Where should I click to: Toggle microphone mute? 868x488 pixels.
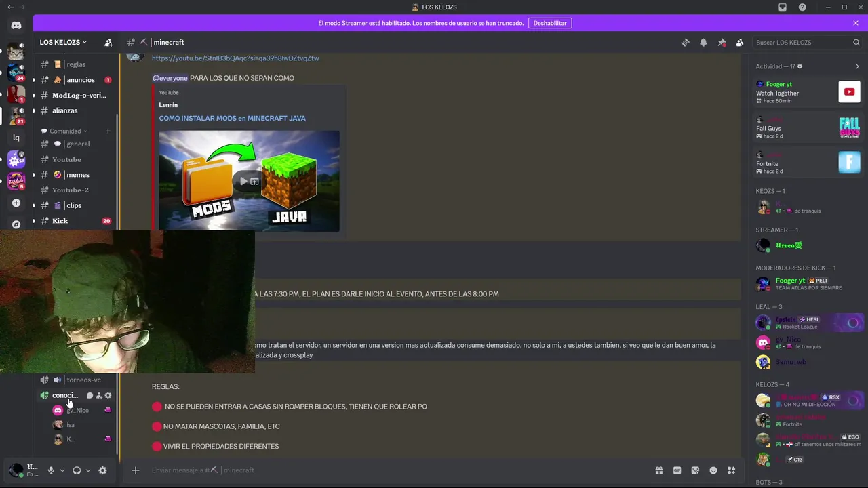51,470
